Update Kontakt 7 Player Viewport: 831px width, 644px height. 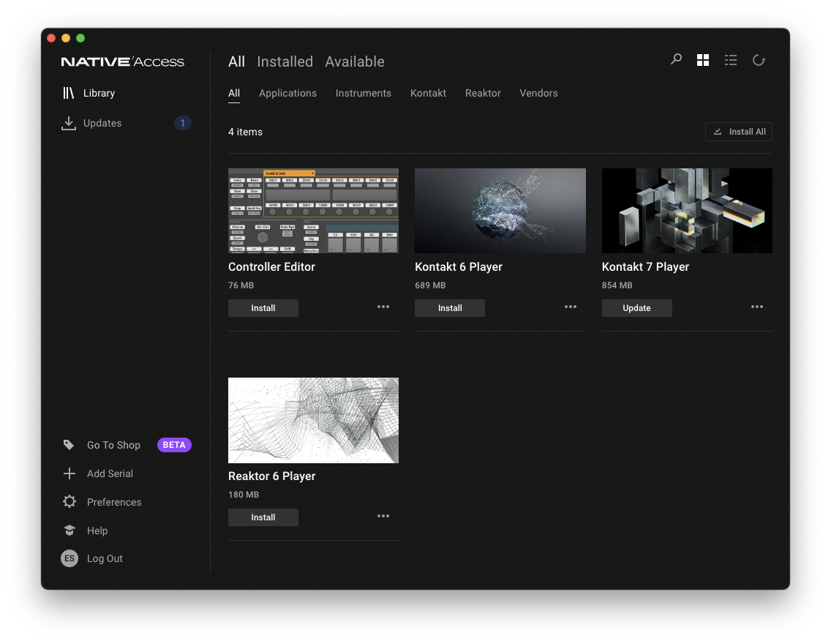coord(636,308)
